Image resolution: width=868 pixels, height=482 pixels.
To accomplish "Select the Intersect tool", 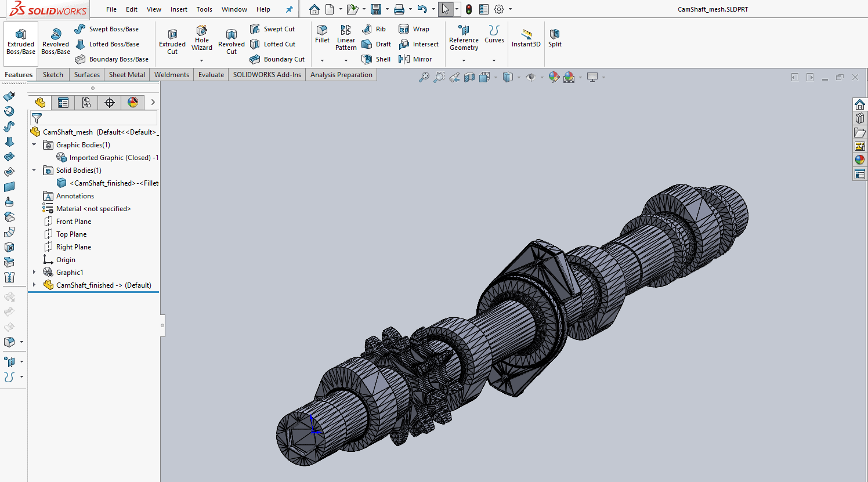I will (x=418, y=44).
